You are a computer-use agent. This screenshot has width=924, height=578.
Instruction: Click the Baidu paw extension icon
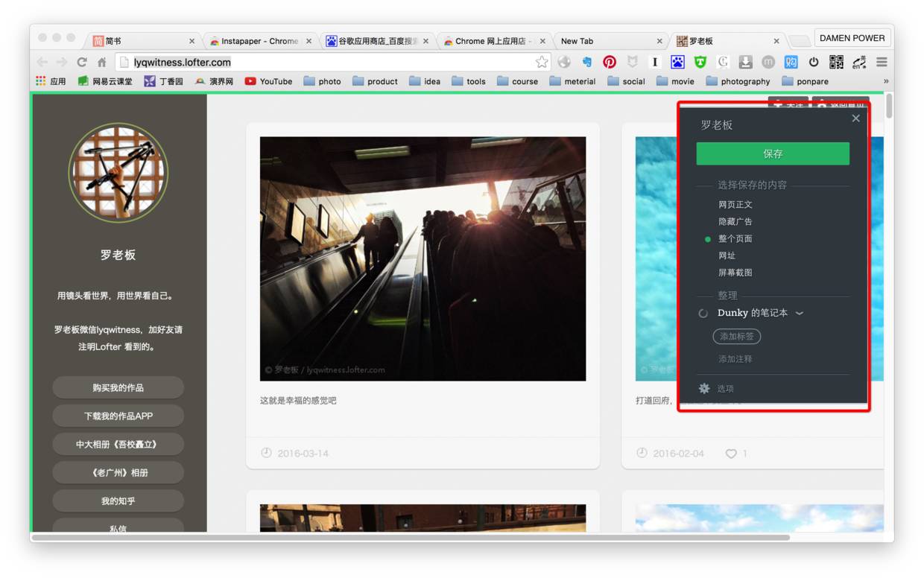[677, 62]
